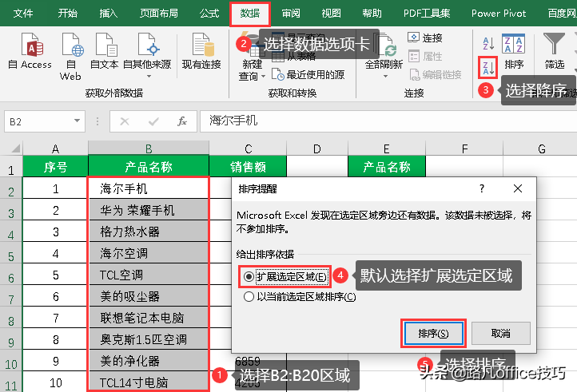Expand 全部刷新 dropdown arrow
Screen dimensions: 577x392
pyautogui.click(x=385, y=76)
